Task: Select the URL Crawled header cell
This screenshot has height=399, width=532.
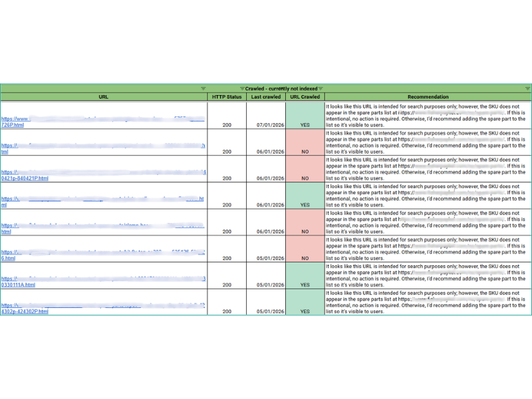Action: click(x=305, y=97)
